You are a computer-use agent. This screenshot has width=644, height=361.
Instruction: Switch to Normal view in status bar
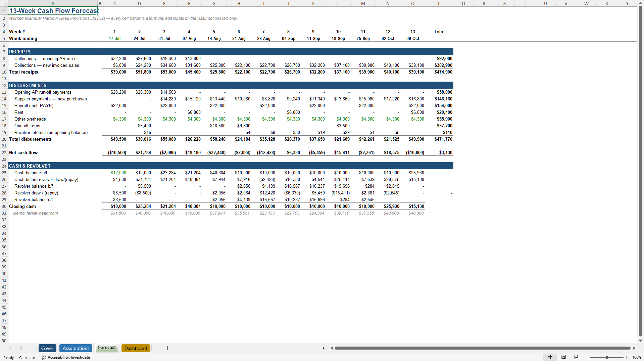pyautogui.click(x=550, y=357)
